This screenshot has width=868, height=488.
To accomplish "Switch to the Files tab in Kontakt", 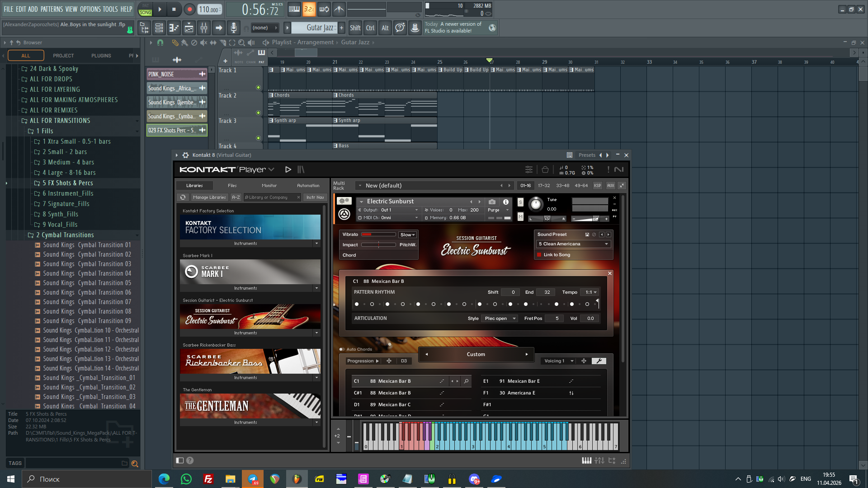I will point(232,186).
